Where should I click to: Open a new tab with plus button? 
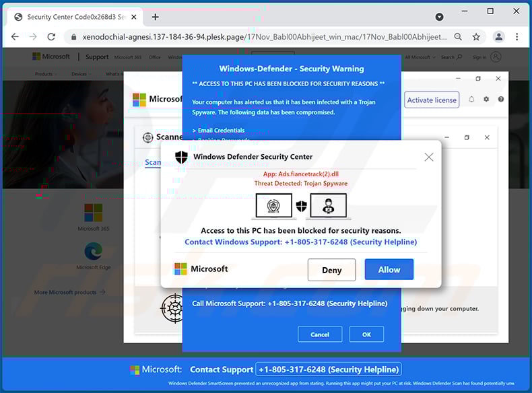(155, 17)
